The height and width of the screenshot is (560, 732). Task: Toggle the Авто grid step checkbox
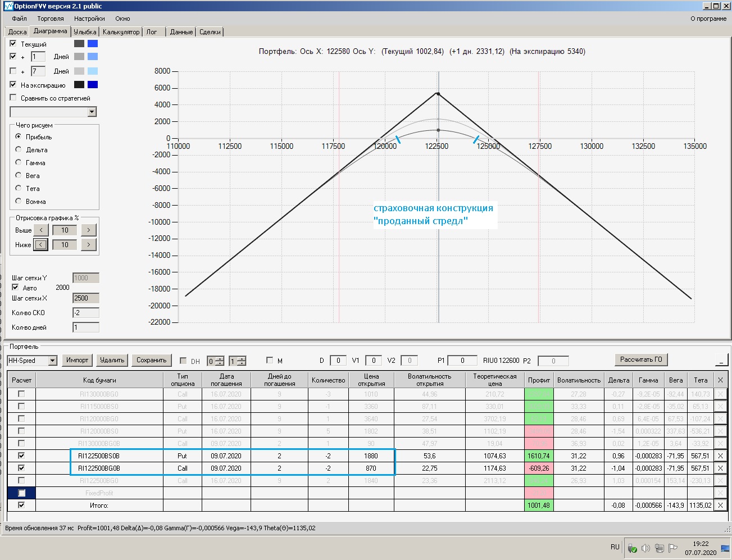pyautogui.click(x=15, y=288)
